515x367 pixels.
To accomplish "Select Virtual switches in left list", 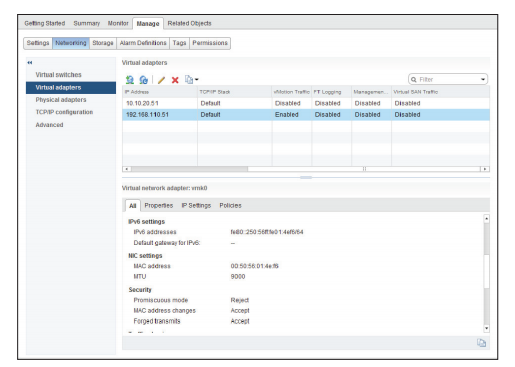I will pos(71,75).
